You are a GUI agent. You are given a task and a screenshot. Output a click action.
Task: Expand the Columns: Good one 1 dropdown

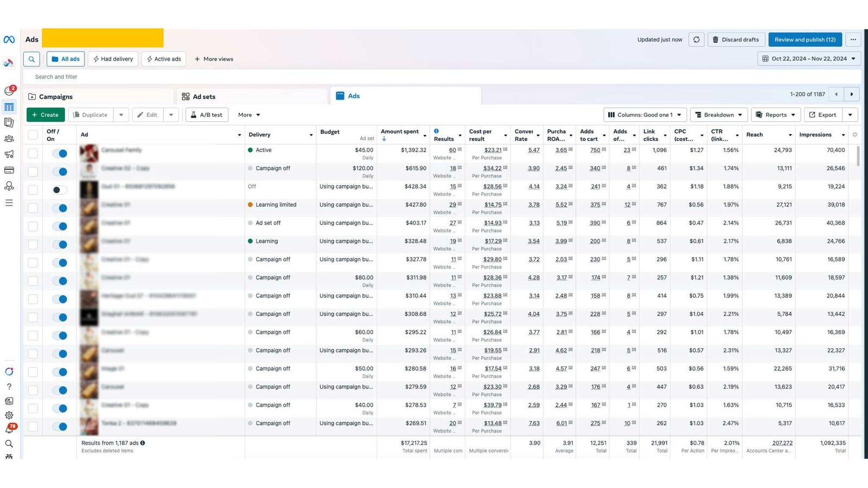click(644, 115)
